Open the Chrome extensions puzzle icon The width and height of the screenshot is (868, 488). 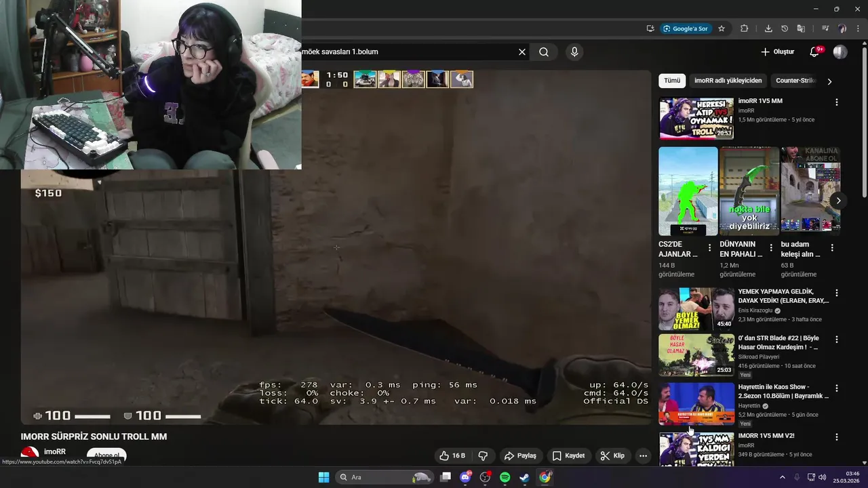[744, 28]
